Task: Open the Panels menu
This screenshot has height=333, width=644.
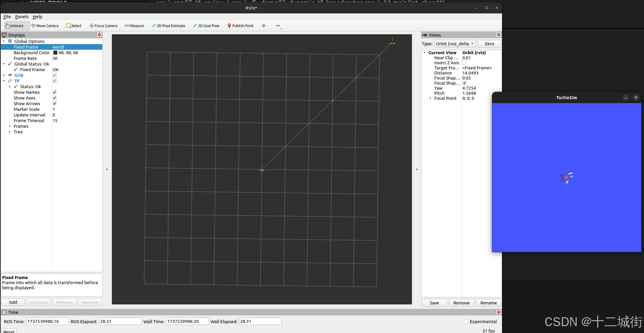Action: pyautogui.click(x=22, y=17)
